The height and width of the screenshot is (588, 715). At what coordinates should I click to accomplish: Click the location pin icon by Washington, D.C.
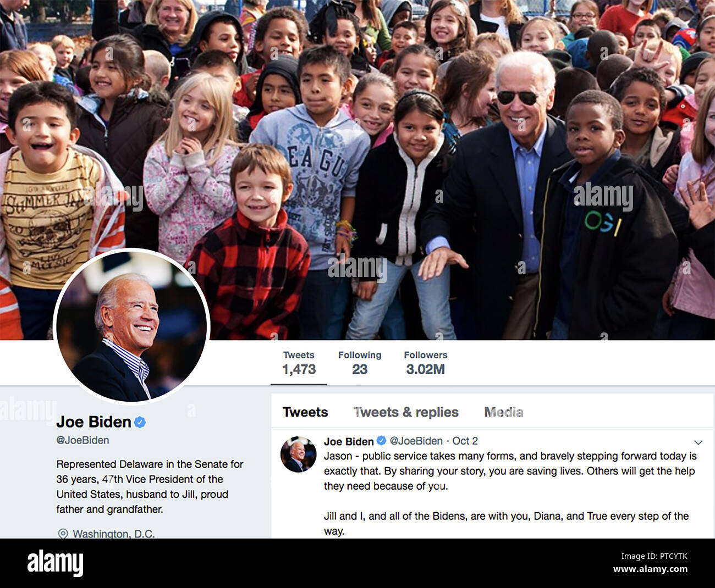click(x=63, y=533)
